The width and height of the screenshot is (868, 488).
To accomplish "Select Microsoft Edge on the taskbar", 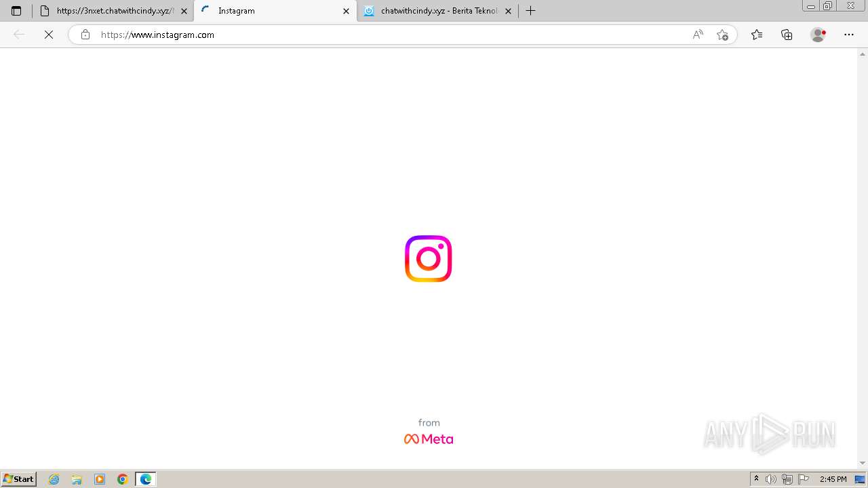I will [x=146, y=479].
